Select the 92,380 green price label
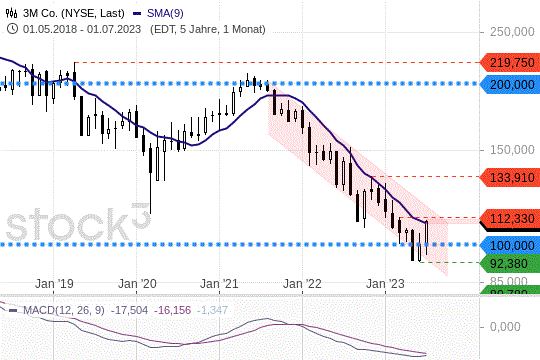Image resolution: width=540 pixels, height=360 pixels. (510, 264)
